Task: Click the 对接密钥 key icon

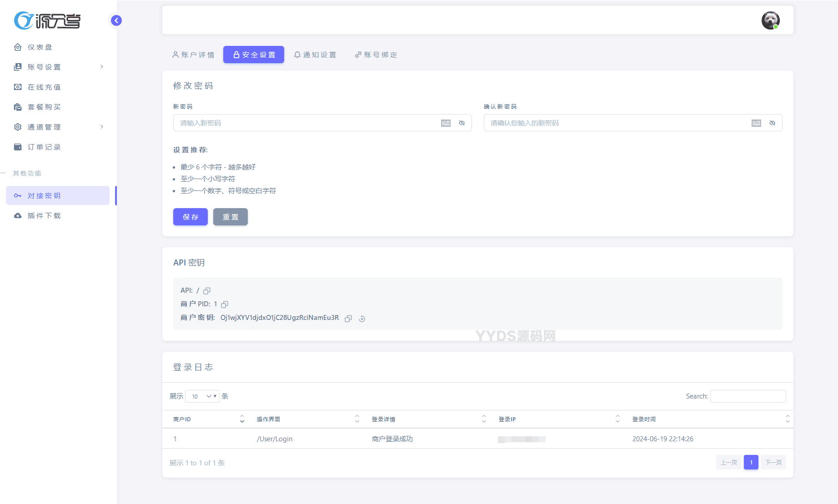Action: click(x=18, y=196)
